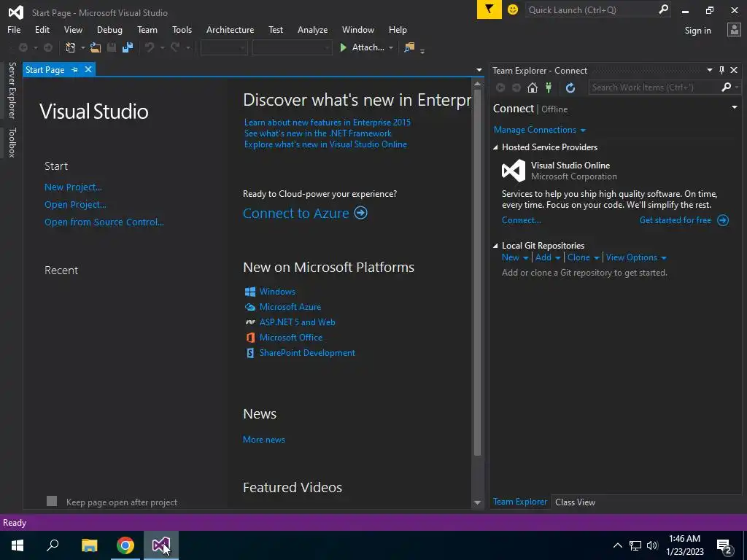
Task: Click the More news link
Action: click(264, 440)
